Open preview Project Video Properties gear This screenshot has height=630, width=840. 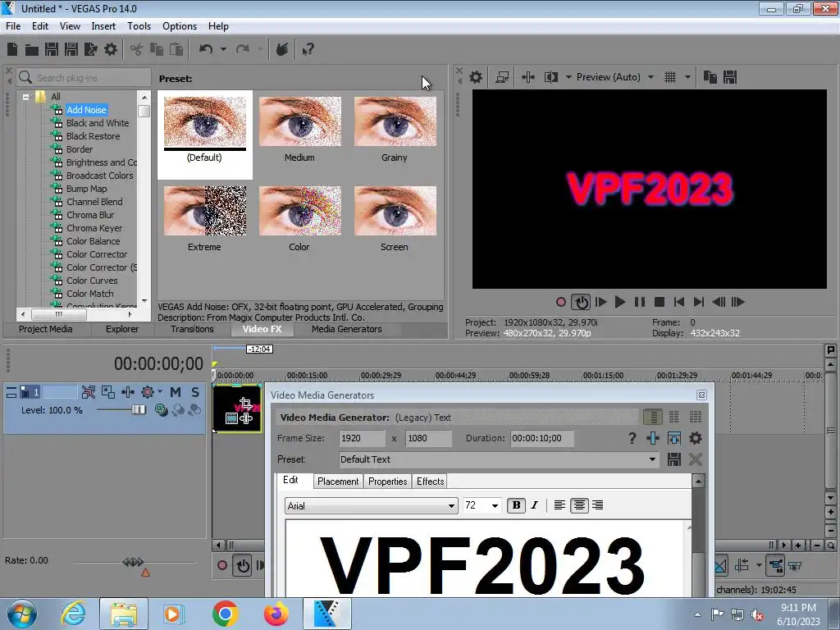coord(475,77)
